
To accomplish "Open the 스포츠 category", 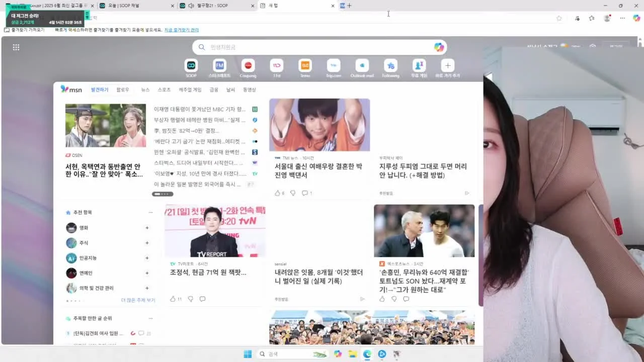I will [x=164, y=89].
